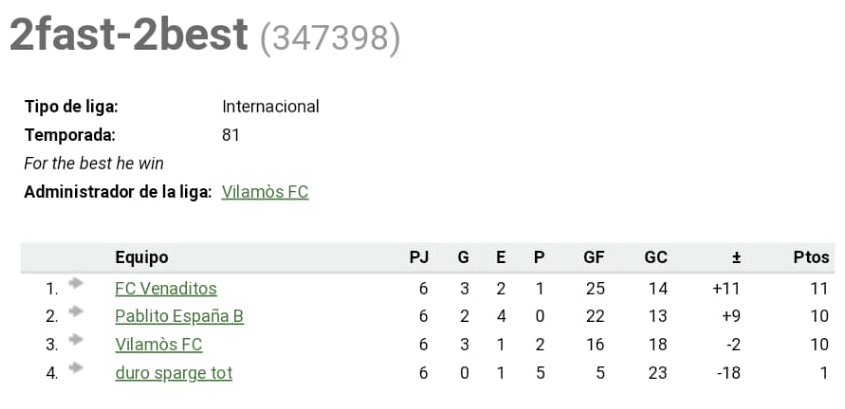Click the GF column header

594,257
